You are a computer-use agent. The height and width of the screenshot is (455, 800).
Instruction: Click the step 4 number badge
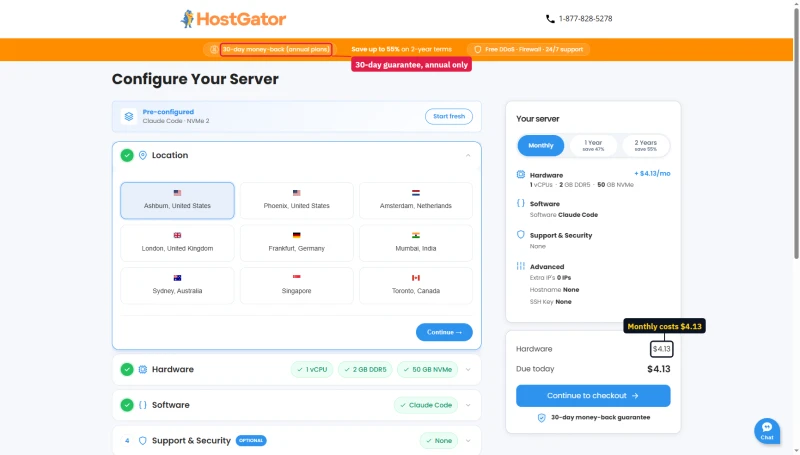coord(127,441)
